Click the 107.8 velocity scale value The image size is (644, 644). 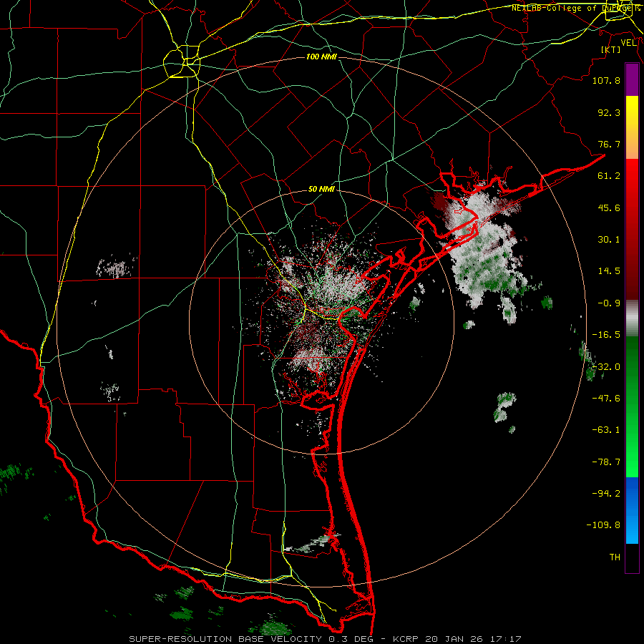click(x=606, y=80)
